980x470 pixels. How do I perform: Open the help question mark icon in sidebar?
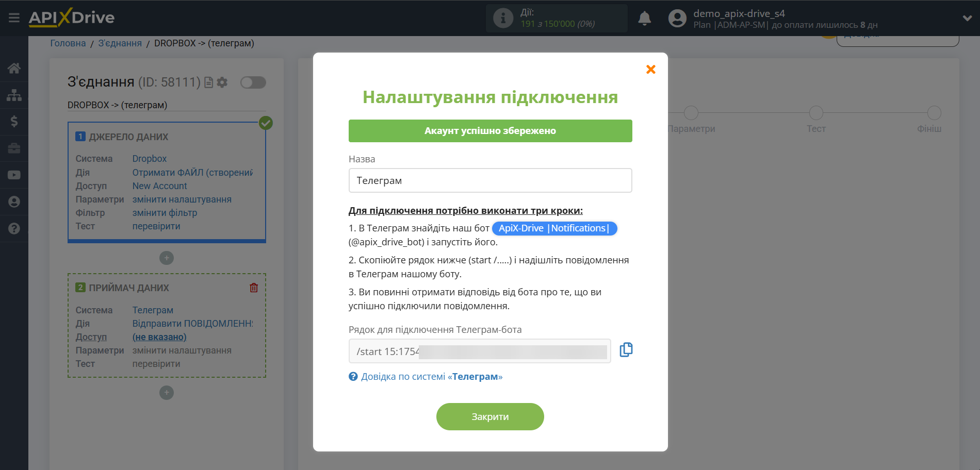14,228
